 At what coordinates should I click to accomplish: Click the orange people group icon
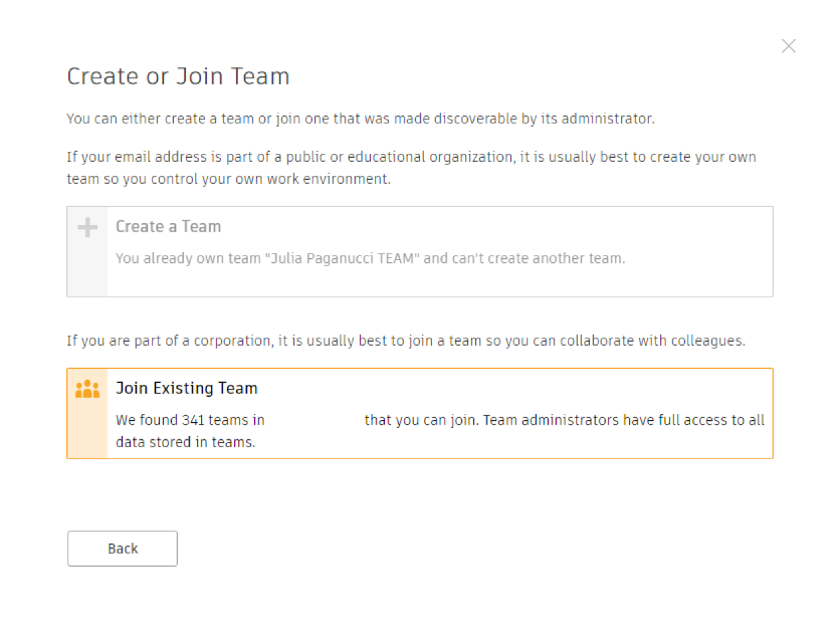(x=87, y=389)
